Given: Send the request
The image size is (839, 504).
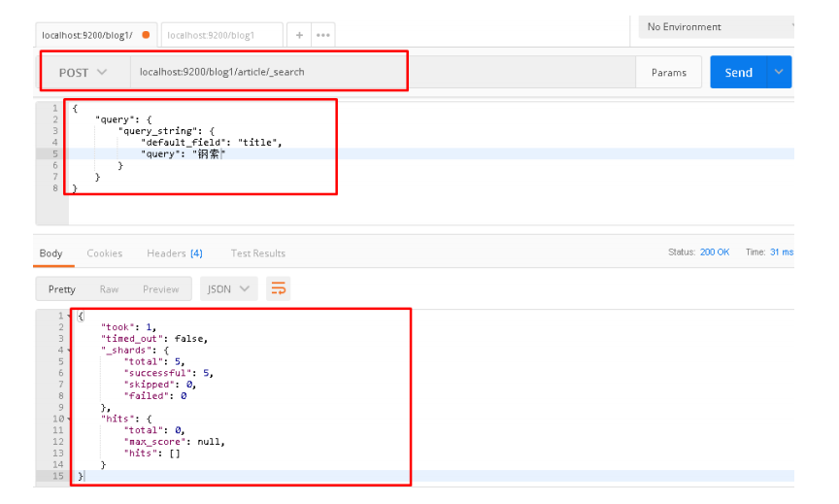Looking at the screenshot, I should coord(738,72).
